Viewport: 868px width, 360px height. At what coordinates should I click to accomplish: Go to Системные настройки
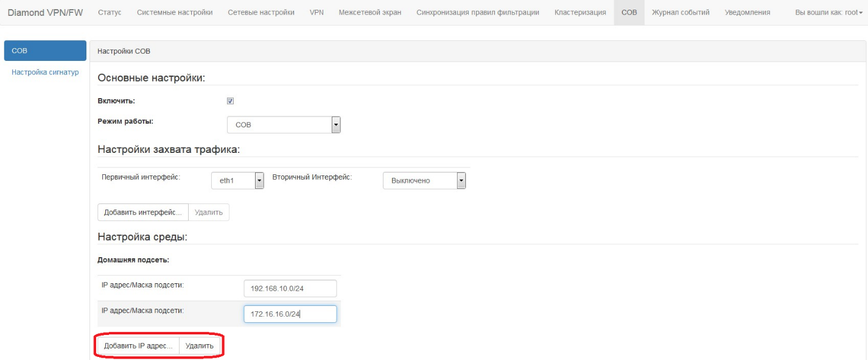pos(175,13)
